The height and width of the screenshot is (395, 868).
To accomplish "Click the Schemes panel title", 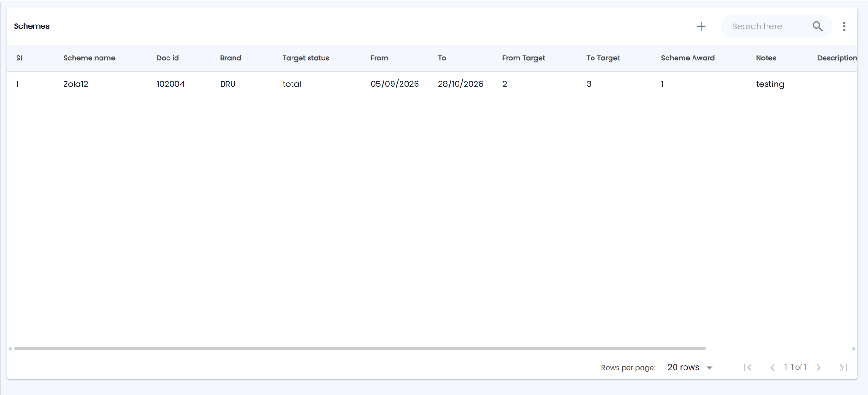I will [x=32, y=26].
